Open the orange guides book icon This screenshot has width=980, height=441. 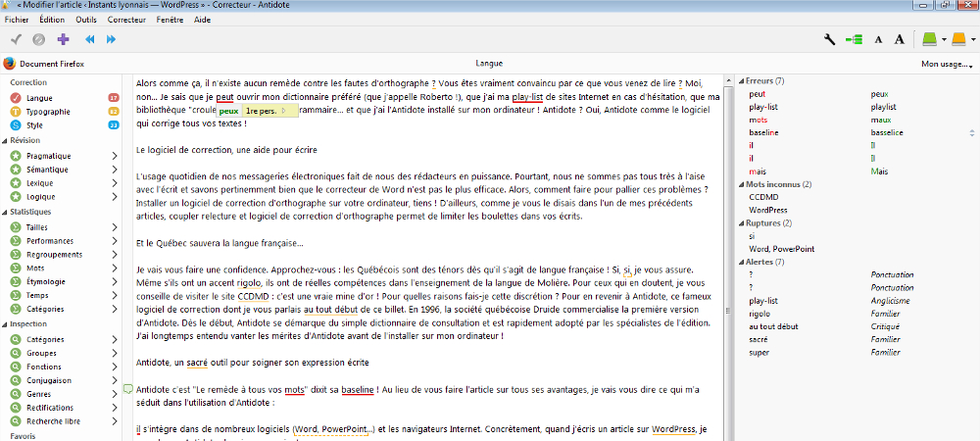(x=958, y=39)
